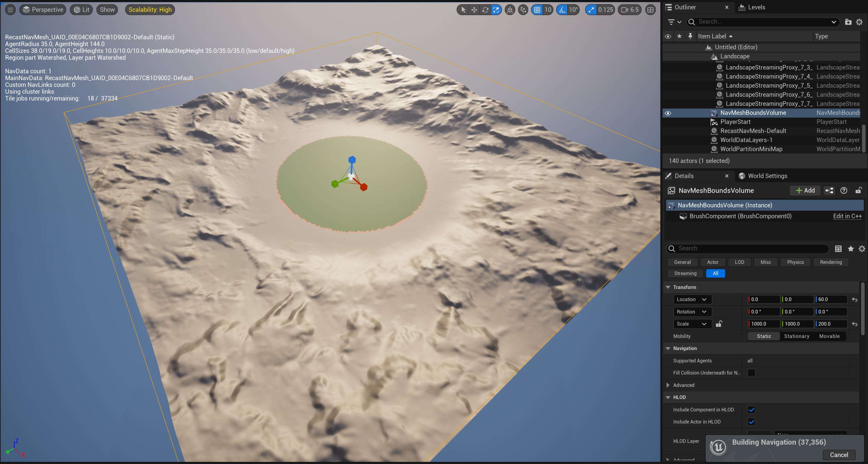This screenshot has width=868, height=464.
Task: Open the viewport layout options icon
Action: click(650, 10)
